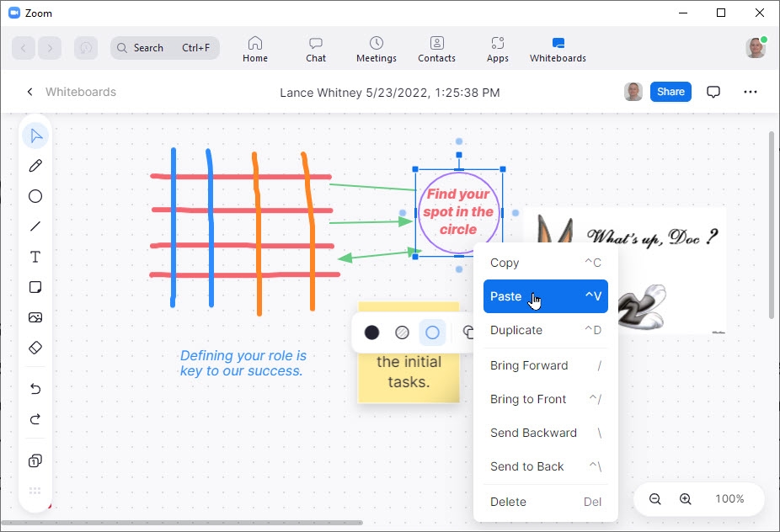Open the comments panel
This screenshot has height=532, width=780.
713,92
